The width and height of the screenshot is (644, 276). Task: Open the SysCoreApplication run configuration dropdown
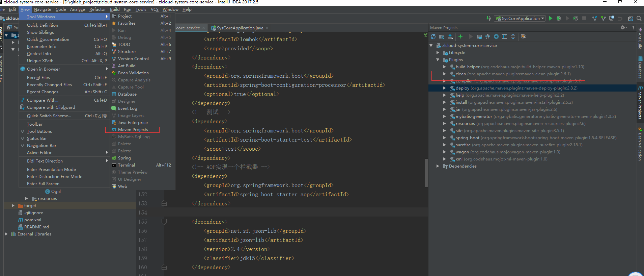[520, 18]
